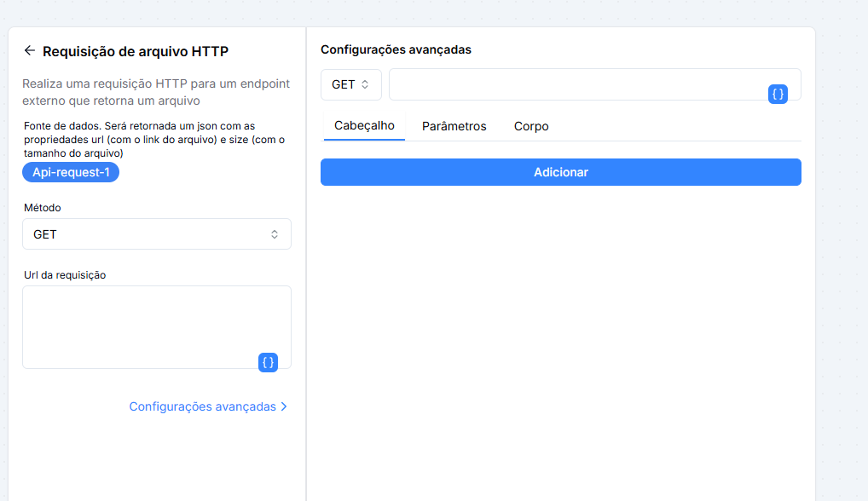Insert variable via braces icon in Url da requisição
This screenshot has height=501, width=868.
tap(268, 362)
